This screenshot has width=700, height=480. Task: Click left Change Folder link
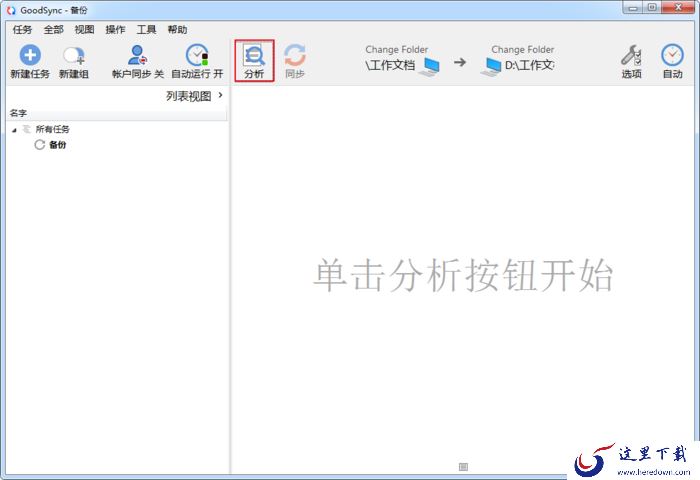point(396,50)
